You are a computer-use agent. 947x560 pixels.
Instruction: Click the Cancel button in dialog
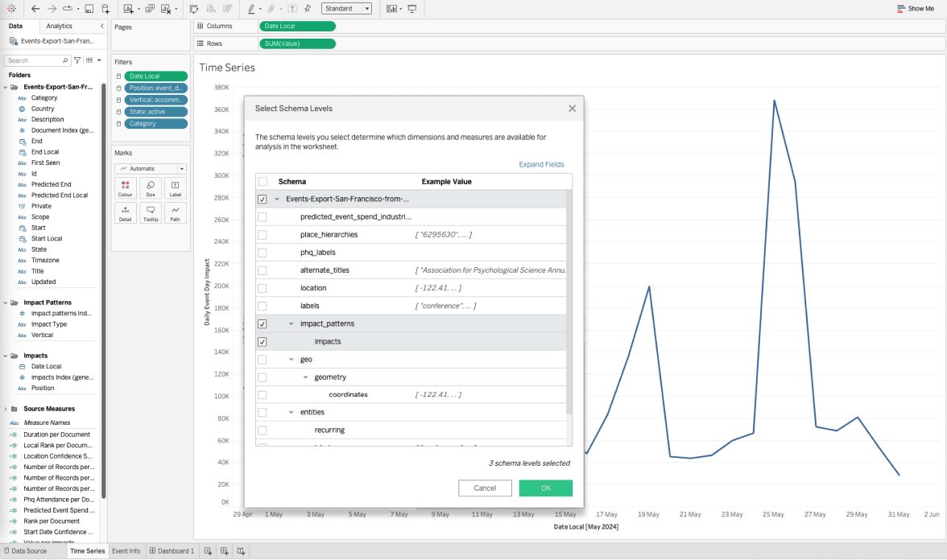[x=485, y=488]
